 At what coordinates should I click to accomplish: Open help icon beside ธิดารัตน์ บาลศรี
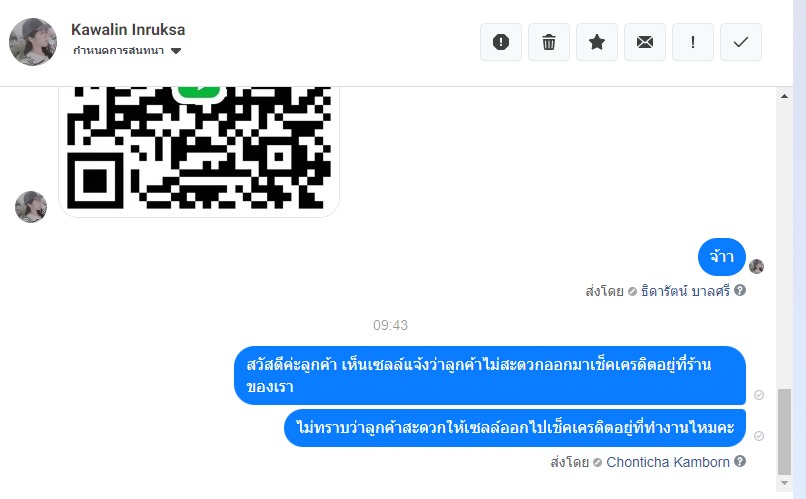pos(740,290)
